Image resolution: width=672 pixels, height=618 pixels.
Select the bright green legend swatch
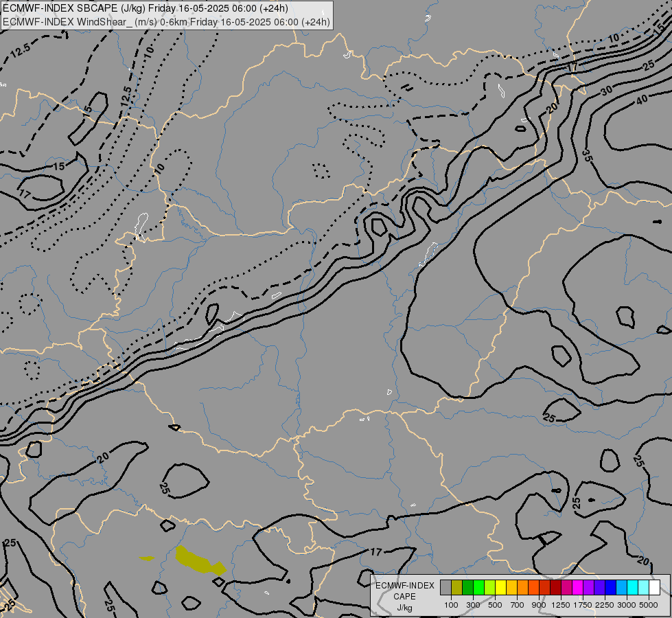coord(478,587)
